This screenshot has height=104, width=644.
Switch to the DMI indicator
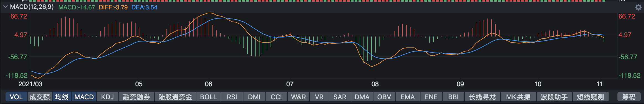coord(254,97)
